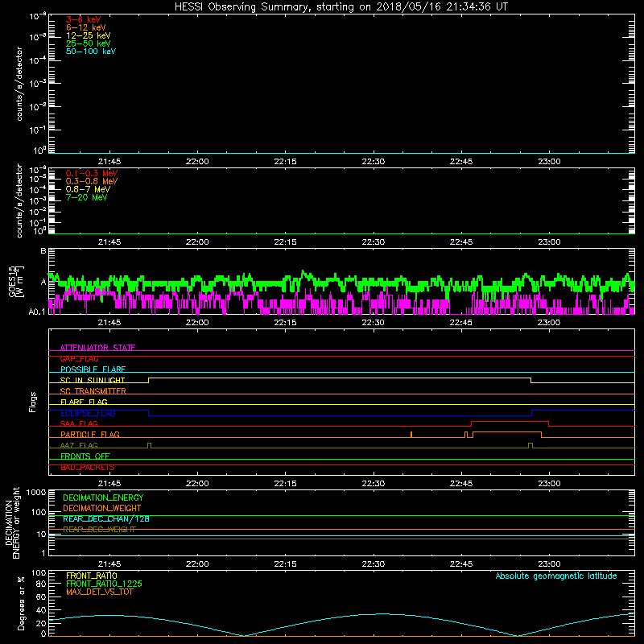Image resolution: width=644 pixels, height=644 pixels.
Task: Select the 25-50 keV legend label
Action: pos(89,43)
